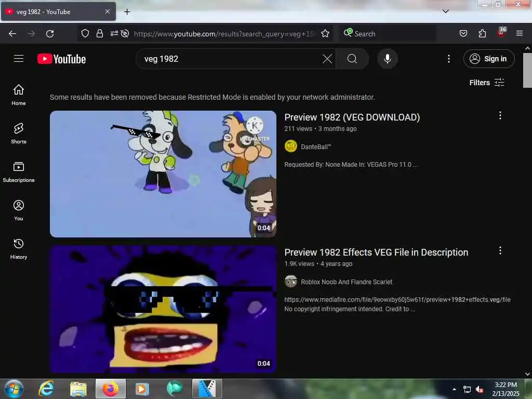Click the YouTube search magnifier button
This screenshot has width=532, height=399.
[x=352, y=59]
